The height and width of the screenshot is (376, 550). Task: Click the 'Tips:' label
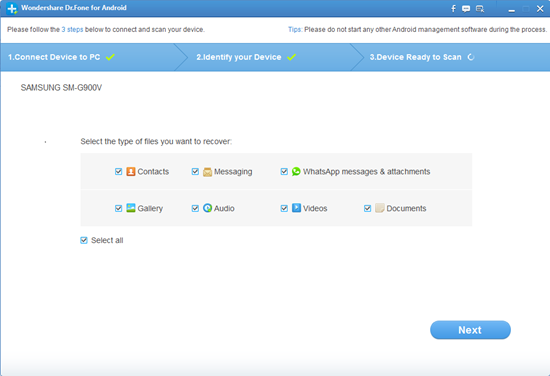(295, 29)
